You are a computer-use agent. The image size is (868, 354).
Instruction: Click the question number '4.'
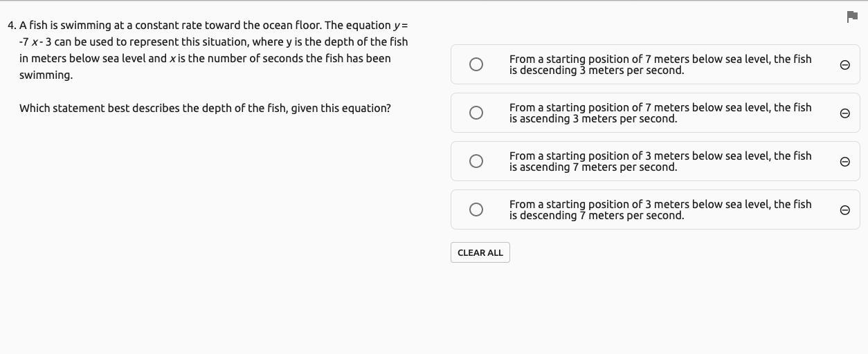pyautogui.click(x=12, y=26)
